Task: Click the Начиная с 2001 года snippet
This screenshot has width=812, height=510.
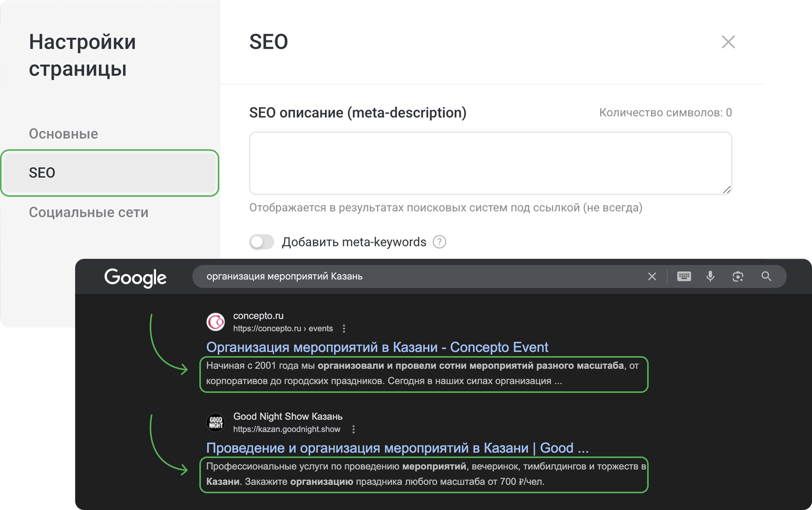Action: 422,373
